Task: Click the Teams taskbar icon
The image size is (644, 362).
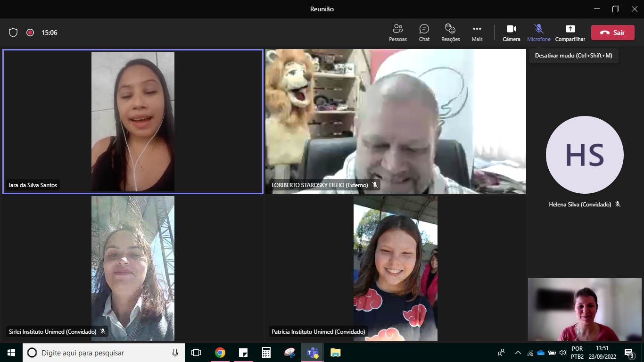Action: pos(313,353)
